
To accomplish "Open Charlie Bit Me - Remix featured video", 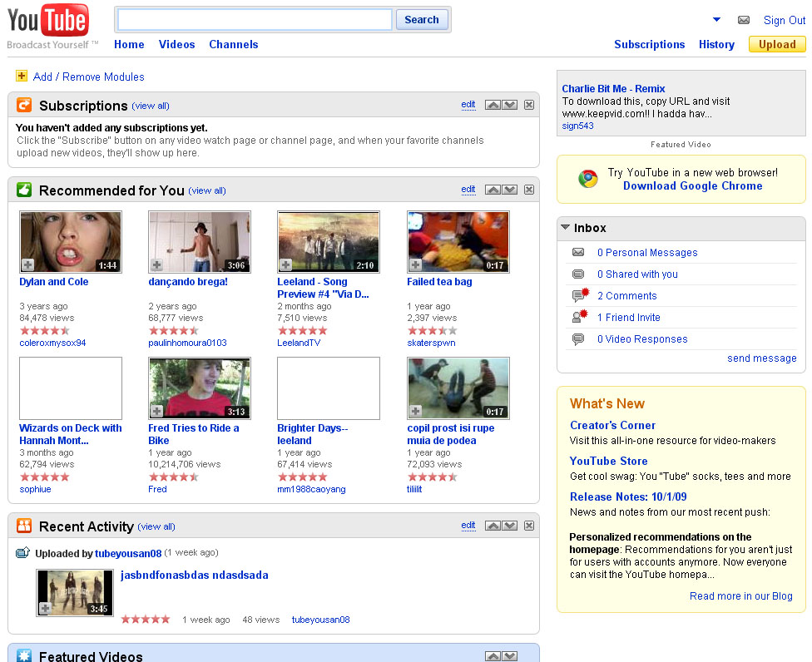I will pyautogui.click(x=613, y=88).
